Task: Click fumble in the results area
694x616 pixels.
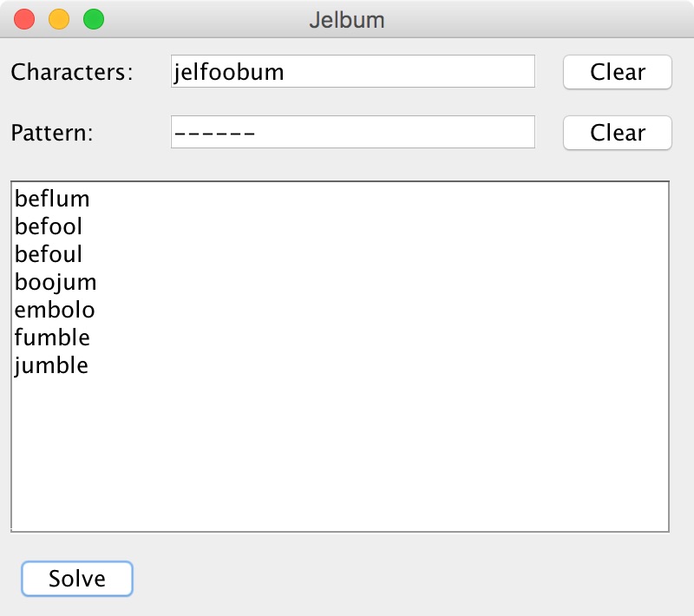Action: tap(52, 337)
